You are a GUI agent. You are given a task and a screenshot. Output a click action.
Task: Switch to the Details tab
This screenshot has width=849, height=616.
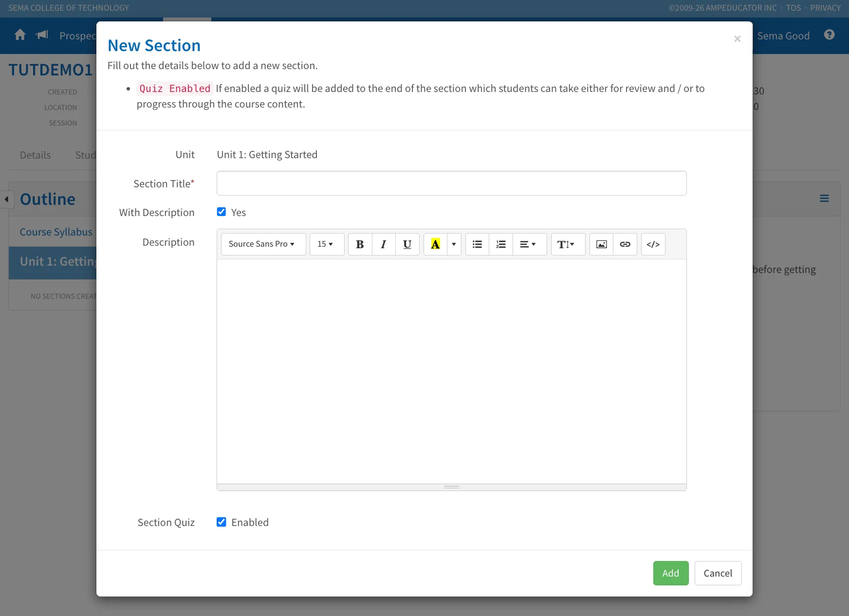click(x=35, y=155)
